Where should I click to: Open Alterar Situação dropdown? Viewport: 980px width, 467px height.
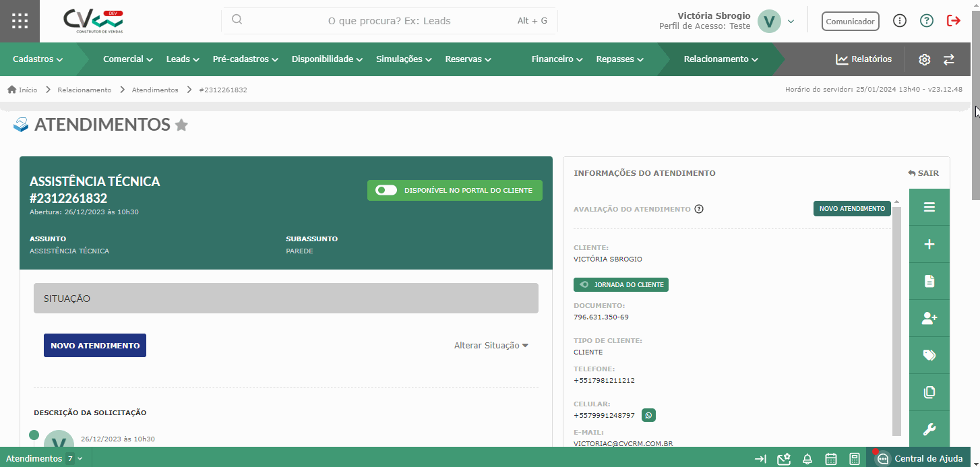pyautogui.click(x=491, y=345)
